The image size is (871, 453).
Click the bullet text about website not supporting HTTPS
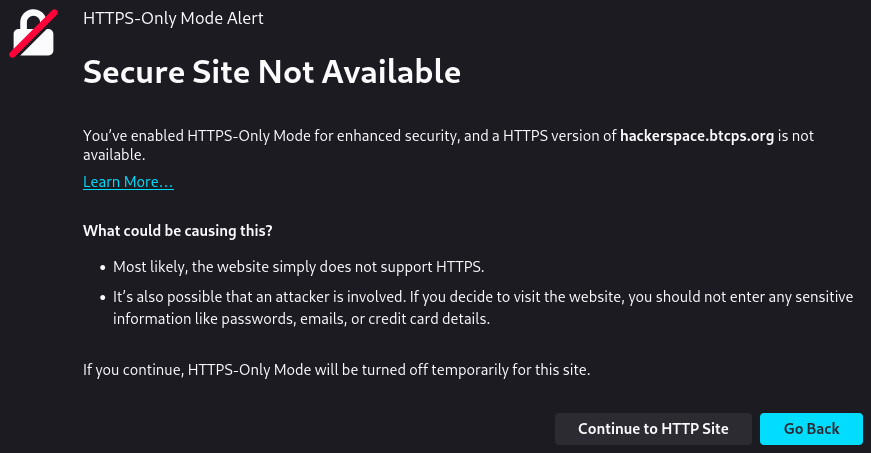[298, 267]
